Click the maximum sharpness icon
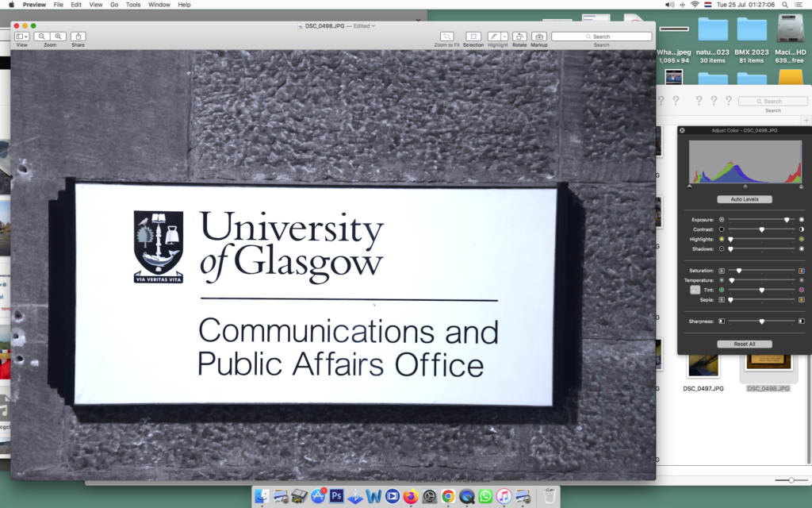The width and height of the screenshot is (812, 508). (802, 321)
